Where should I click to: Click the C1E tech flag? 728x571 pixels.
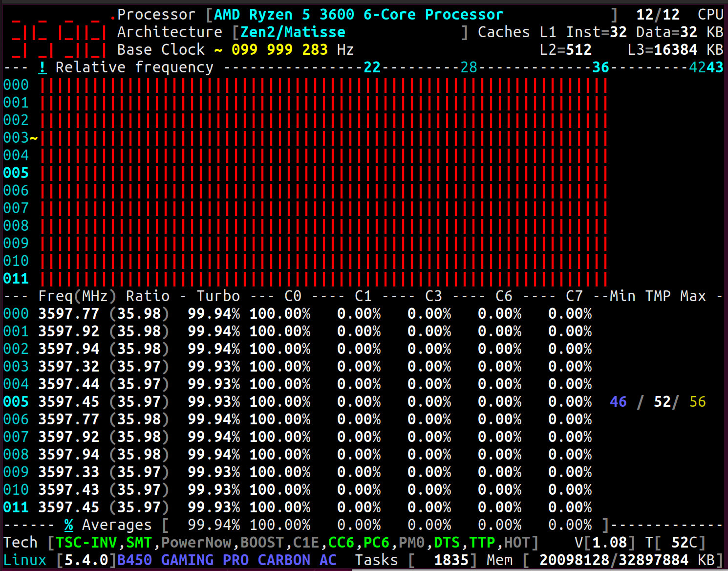click(x=306, y=543)
